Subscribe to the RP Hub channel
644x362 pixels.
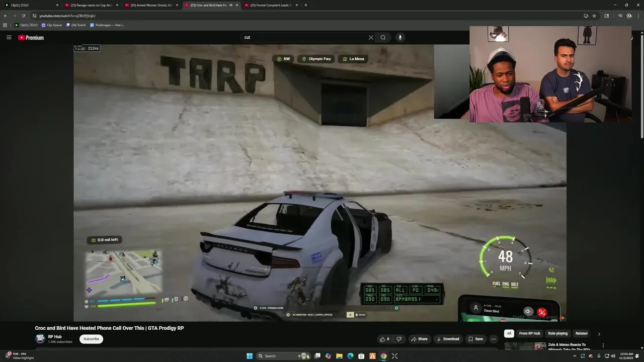91,339
